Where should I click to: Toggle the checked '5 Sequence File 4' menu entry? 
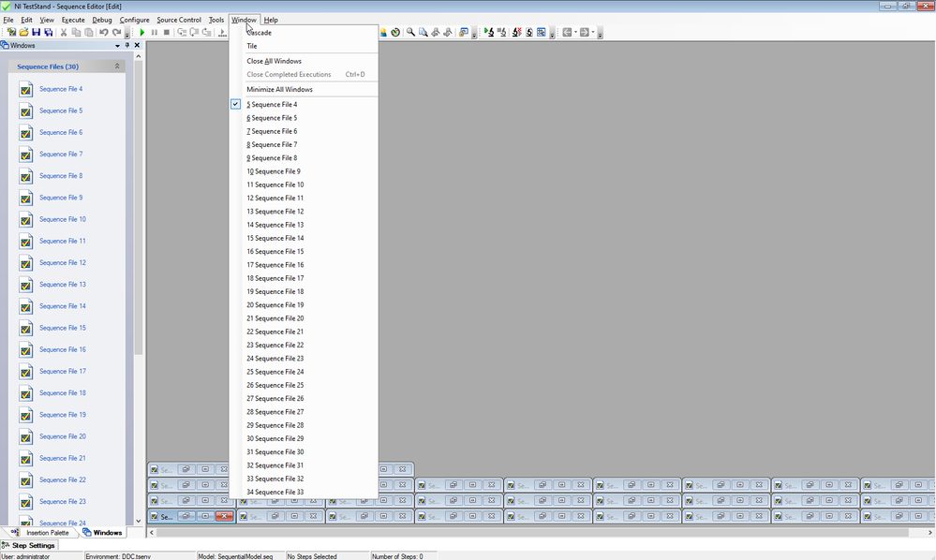(x=304, y=104)
